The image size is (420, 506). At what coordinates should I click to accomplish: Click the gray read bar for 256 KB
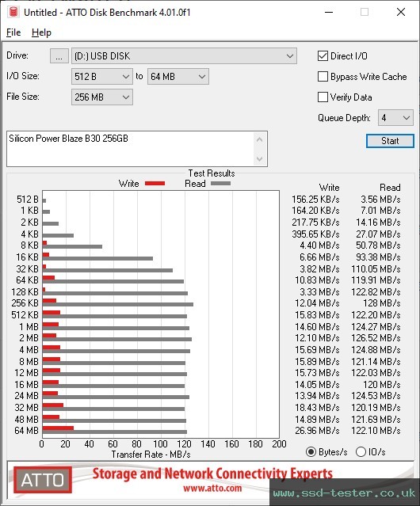(118, 305)
